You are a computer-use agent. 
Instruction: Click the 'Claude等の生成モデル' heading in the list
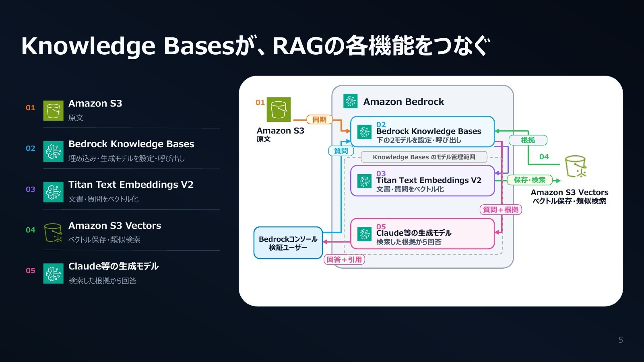(114, 266)
